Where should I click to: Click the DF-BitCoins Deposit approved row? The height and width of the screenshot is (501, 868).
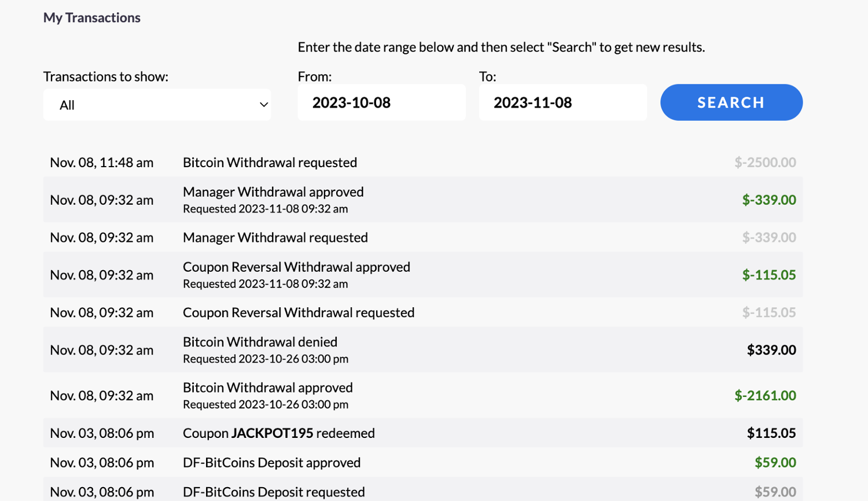(x=271, y=463)
